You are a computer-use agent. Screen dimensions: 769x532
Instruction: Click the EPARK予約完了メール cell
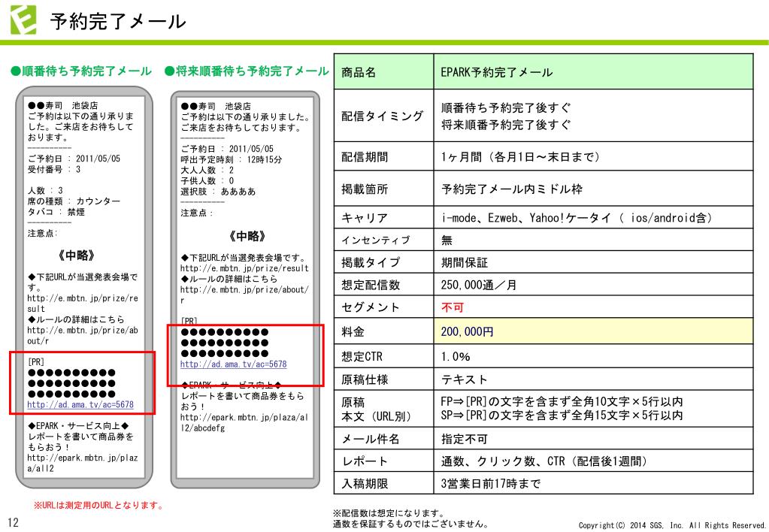(x=593, y=71)
